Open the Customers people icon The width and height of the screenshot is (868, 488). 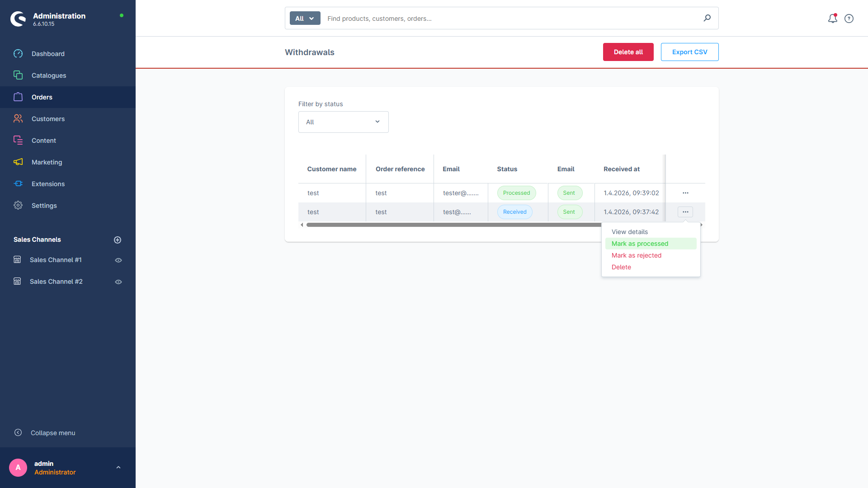coord(18,119)
